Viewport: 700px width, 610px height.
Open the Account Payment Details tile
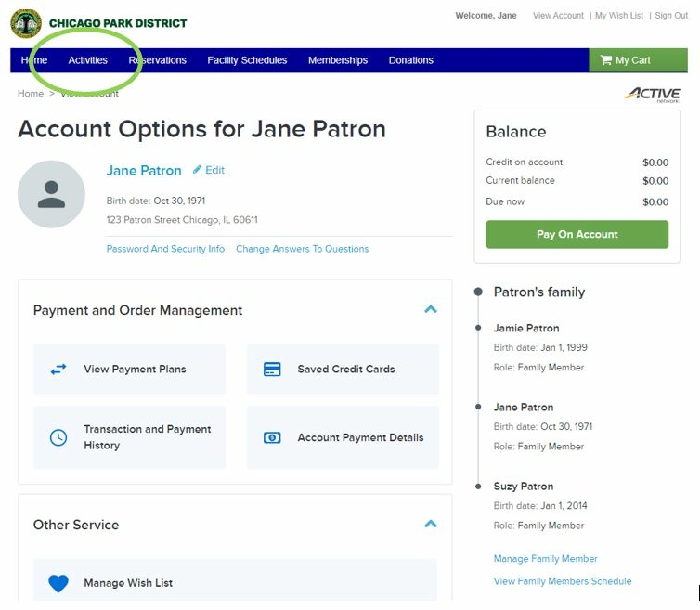pos(343,437)
